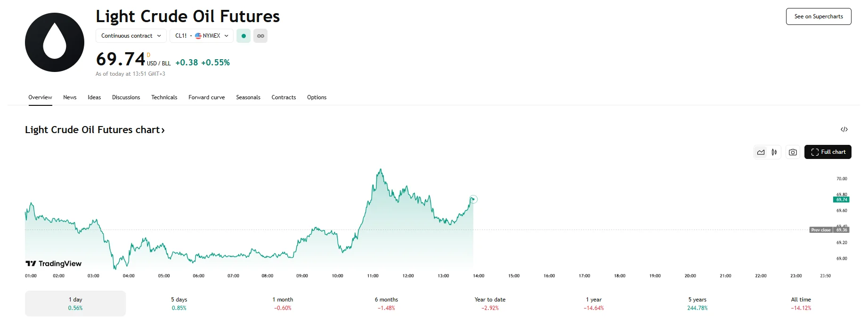
Task: Select the All time range
Action: click(801, 303)
